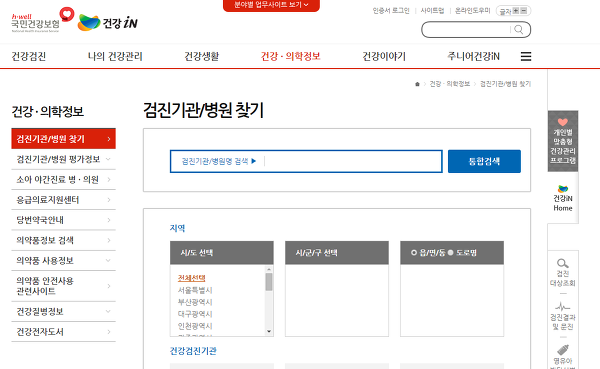Click the 국민건강보험 logo
Viewport: 600px width, 369px height.
pos(42,20)
